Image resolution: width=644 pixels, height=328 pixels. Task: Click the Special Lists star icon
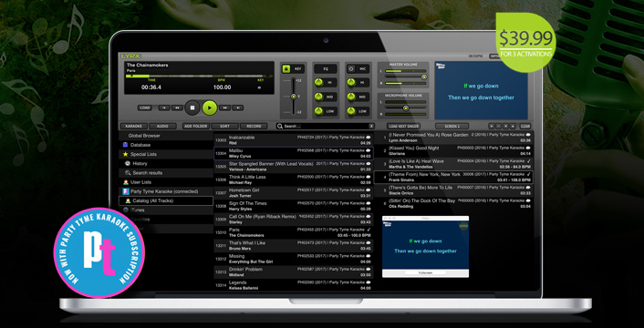[125, 154]
